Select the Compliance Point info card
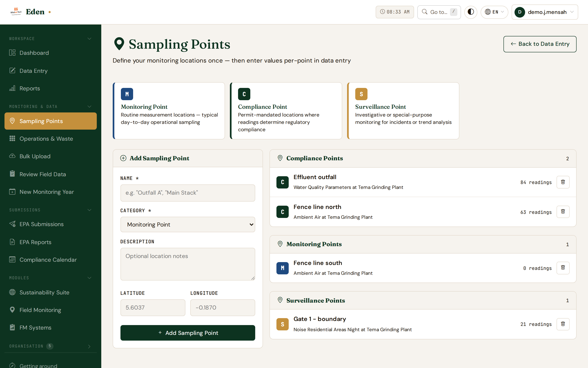This screenshot has height=368, width=588. [x=286, y=111]
